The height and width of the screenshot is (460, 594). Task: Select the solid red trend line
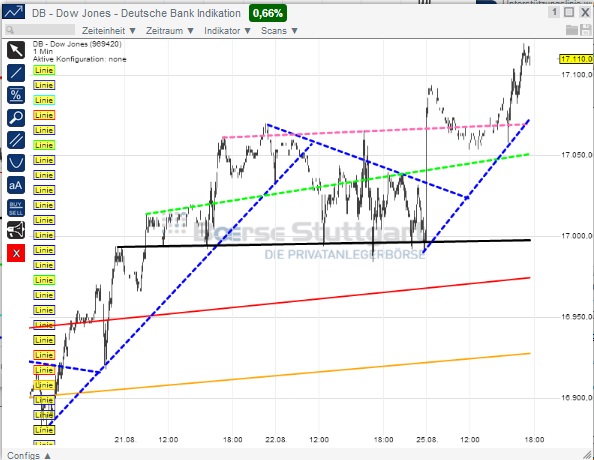(280, 303)
